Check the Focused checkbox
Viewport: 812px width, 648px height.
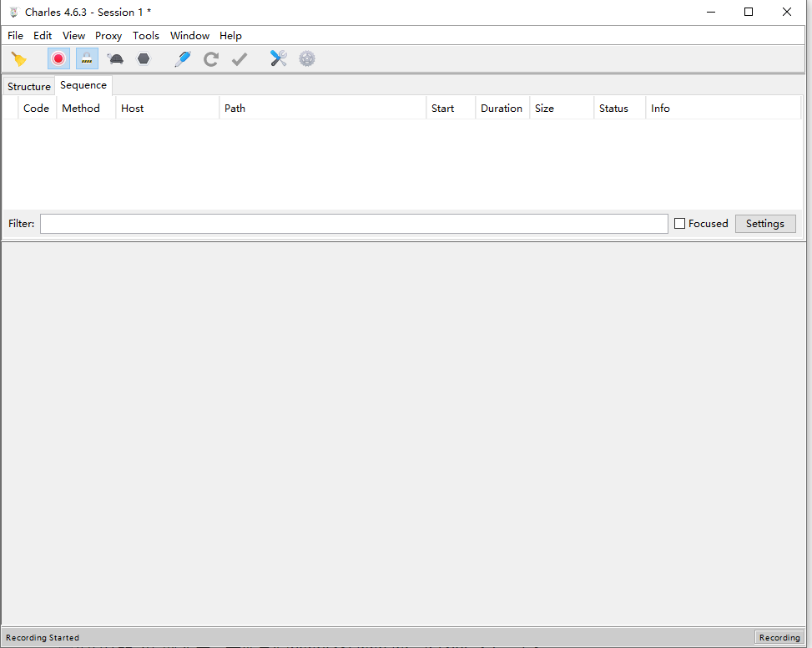pos(679,224)
